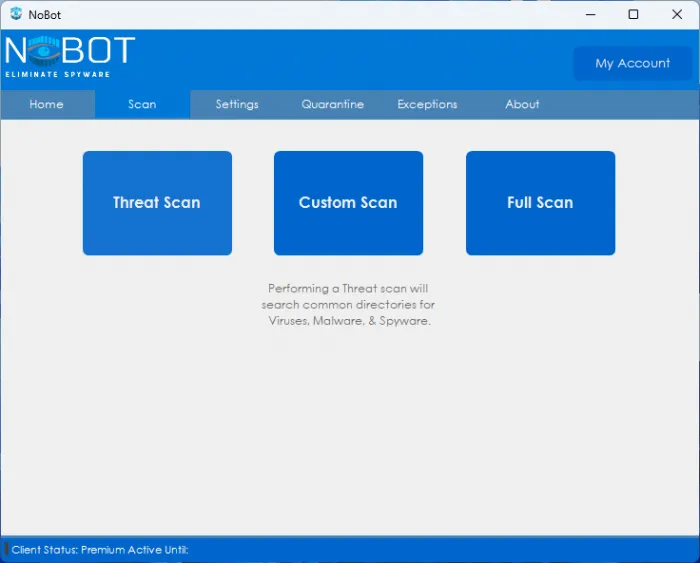The image size is (700, 563).
Task: Close the NoBot window
Action: click(x=677, y=14)
